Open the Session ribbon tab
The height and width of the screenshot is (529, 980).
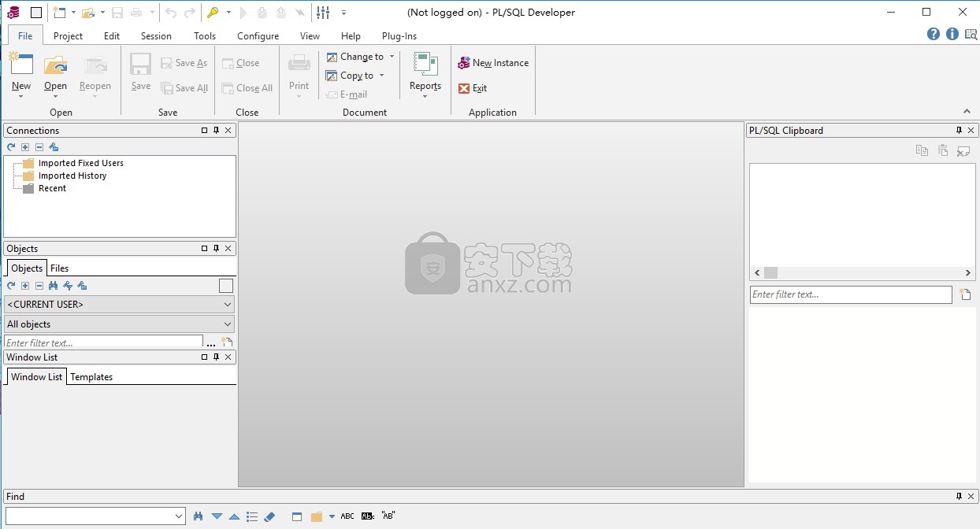click(x=156, y=35)
